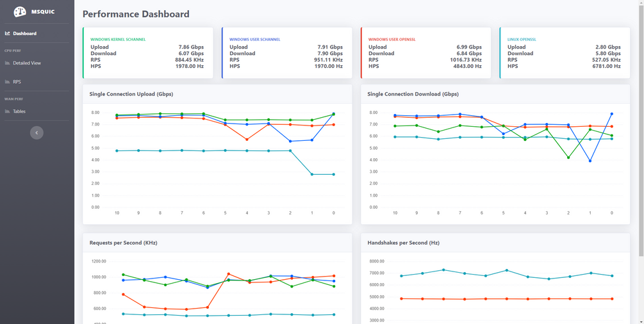
Task: Click the Single Connection Upload chart heading
Action: [131, 94]
